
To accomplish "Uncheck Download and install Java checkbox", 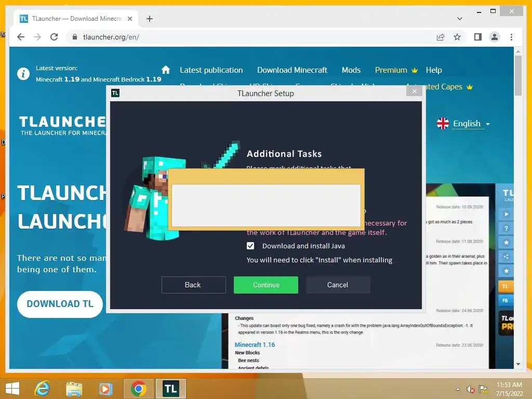I will point(250,246).
